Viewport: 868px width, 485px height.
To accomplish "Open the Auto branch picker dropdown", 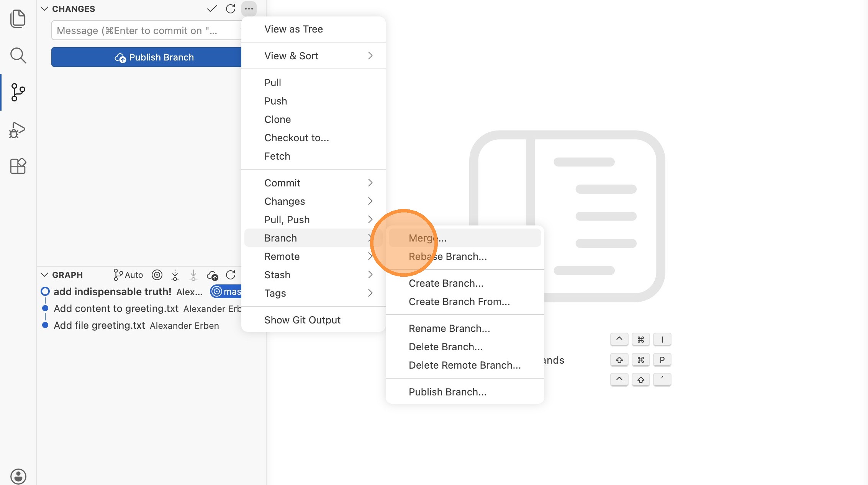I will click(x=128, y=275).
